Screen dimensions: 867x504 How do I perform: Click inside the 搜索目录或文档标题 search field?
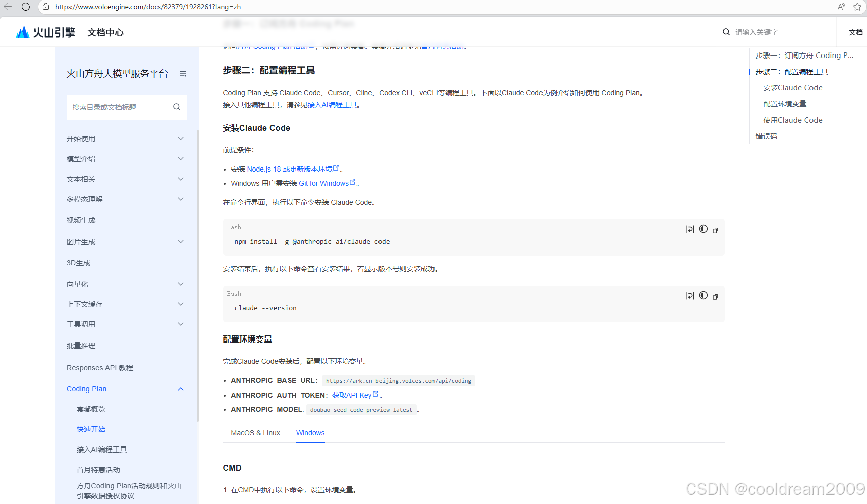pos(116,107)
